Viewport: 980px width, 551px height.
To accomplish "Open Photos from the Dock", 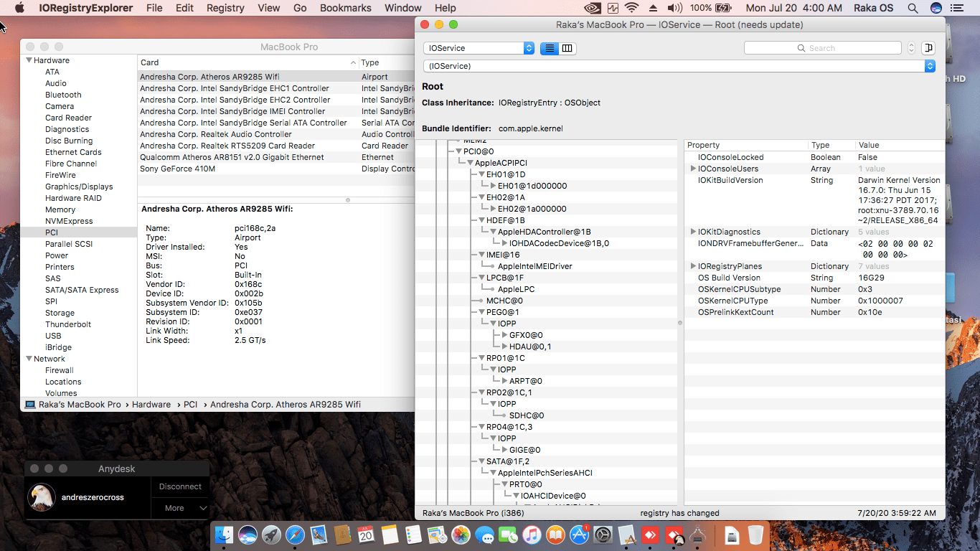I will 461,534.
